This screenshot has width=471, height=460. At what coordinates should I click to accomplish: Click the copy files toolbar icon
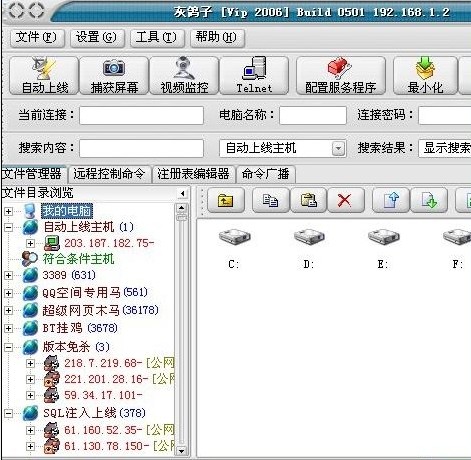tap(270, 200)
